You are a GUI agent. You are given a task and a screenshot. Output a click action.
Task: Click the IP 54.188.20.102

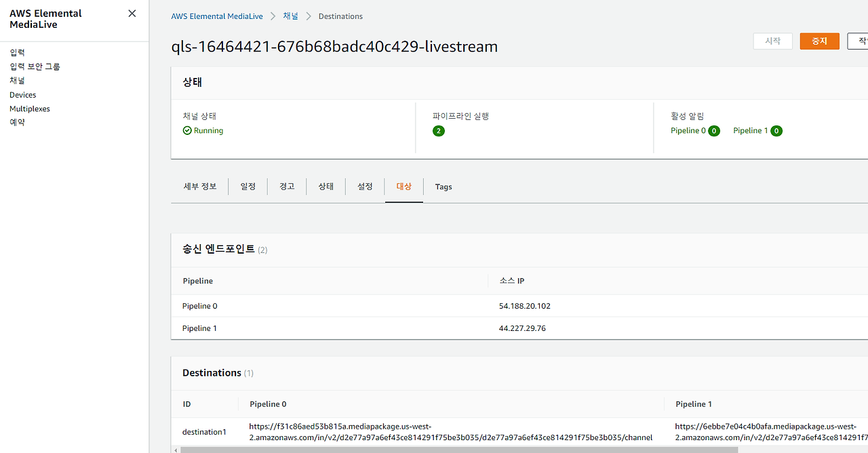tap(525, 306)
